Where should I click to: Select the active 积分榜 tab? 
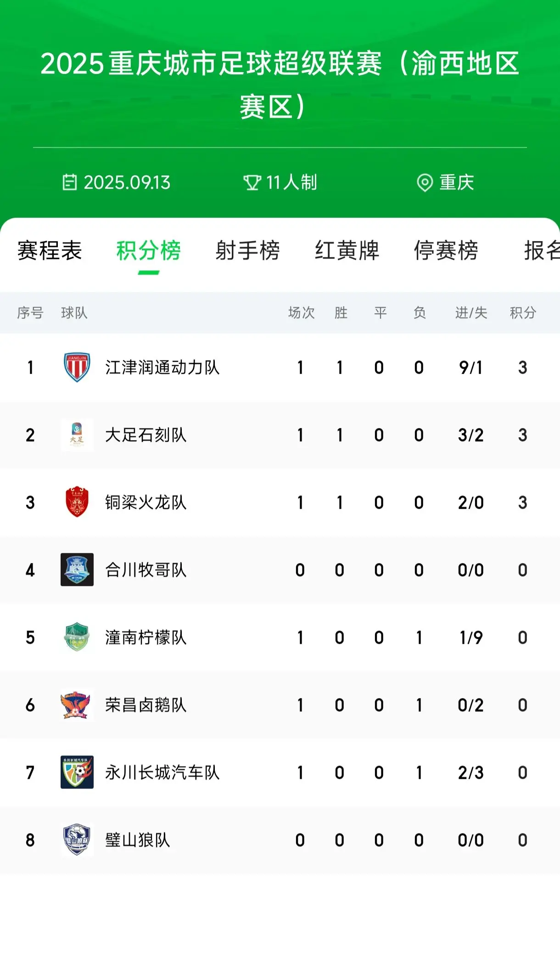point(148,251)
